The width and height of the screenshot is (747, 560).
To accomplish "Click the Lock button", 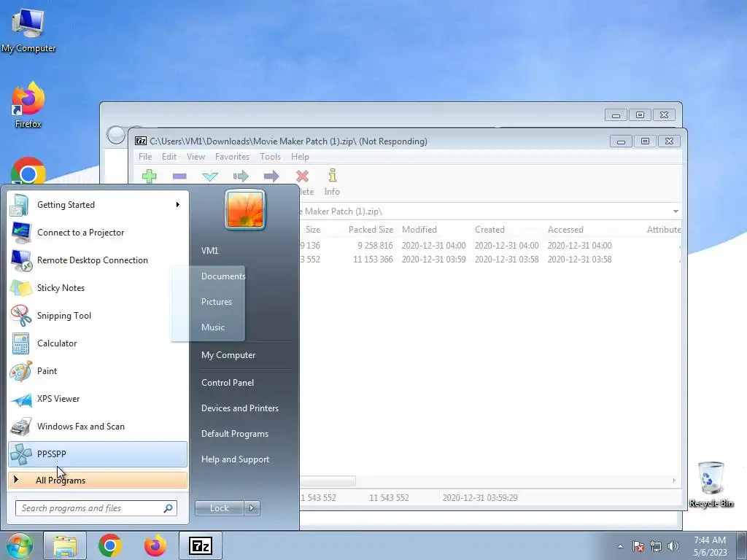I will coord(219,508).
